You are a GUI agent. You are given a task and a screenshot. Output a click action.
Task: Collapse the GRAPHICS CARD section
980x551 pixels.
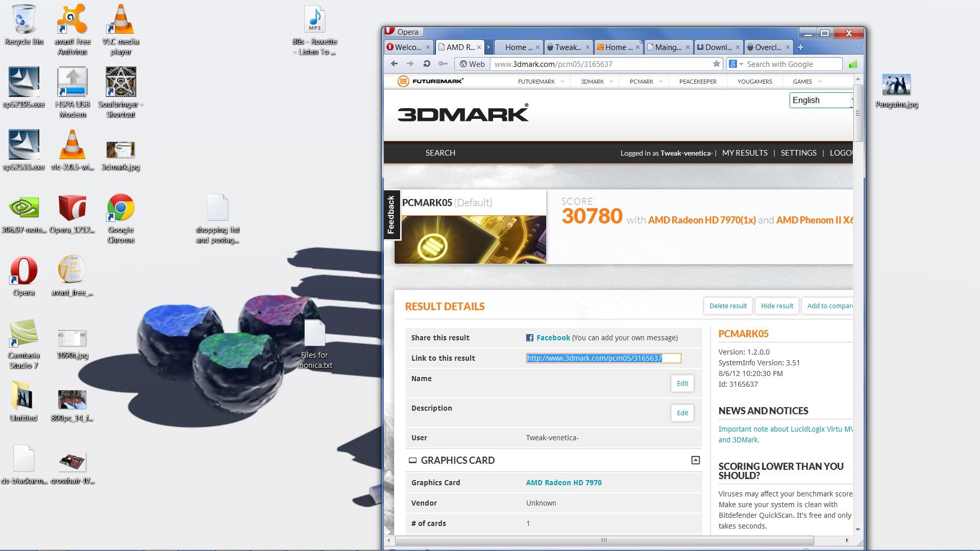click(695, 460)
